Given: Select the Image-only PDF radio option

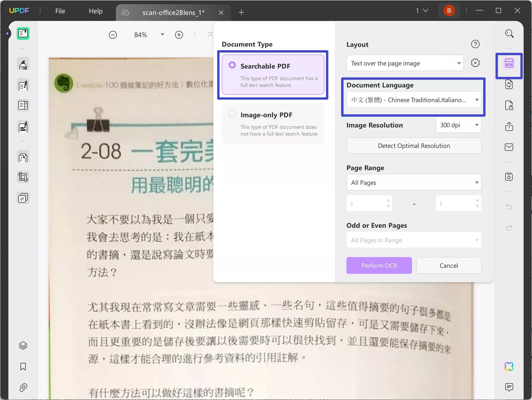Looking at the screenshot, I should 232,114.
